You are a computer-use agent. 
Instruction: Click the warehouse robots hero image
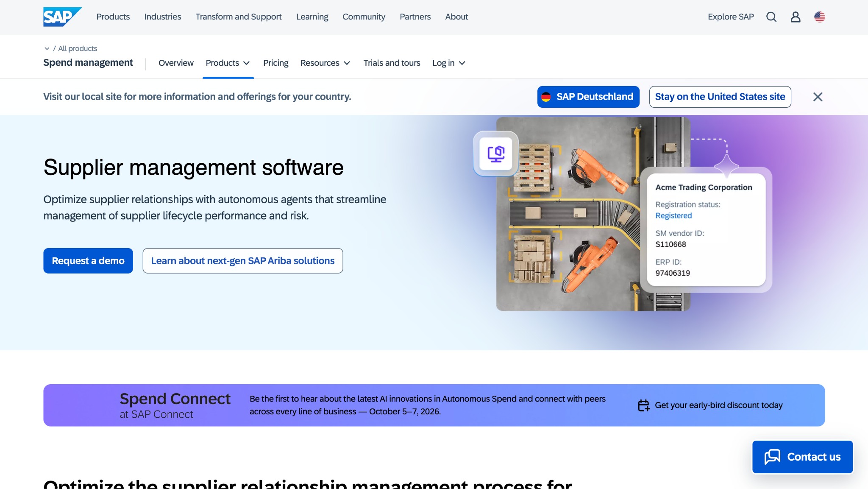[593, 214]
